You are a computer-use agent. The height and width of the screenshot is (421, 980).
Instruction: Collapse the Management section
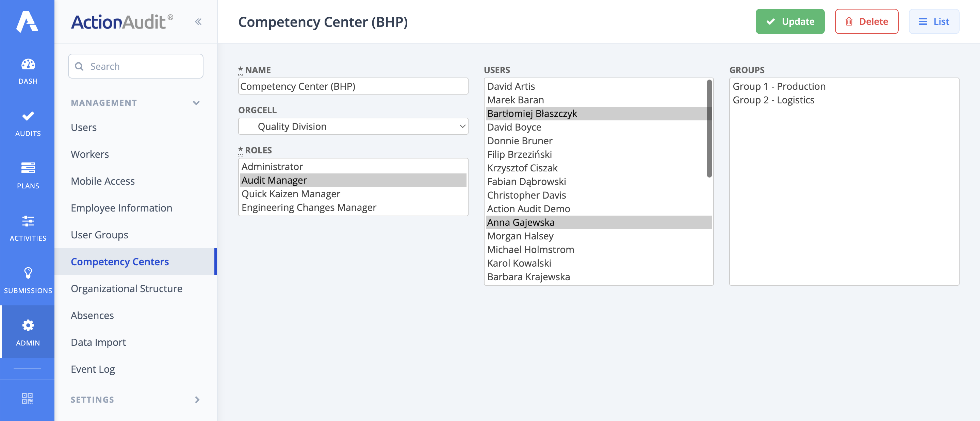196,103
